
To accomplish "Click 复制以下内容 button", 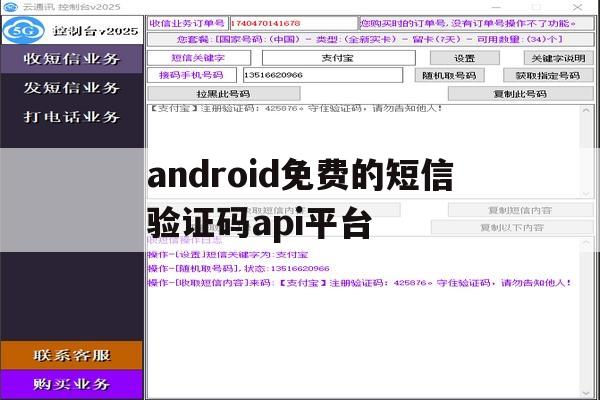I will tap(512, 227).
